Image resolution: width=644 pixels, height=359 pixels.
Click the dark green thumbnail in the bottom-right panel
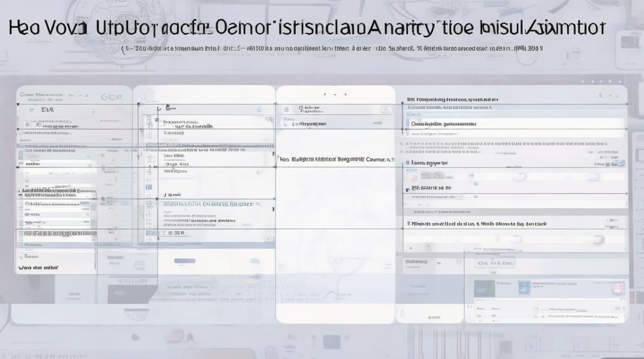point(484,288)
